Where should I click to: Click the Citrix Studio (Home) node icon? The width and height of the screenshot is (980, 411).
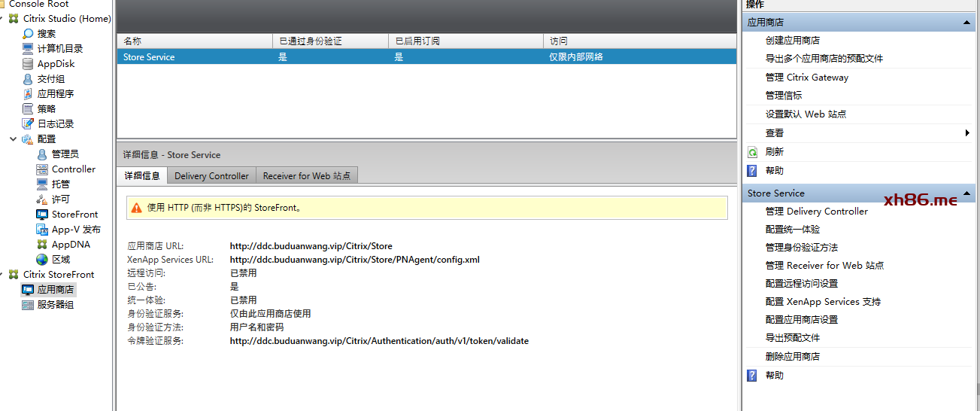(14, 18)
